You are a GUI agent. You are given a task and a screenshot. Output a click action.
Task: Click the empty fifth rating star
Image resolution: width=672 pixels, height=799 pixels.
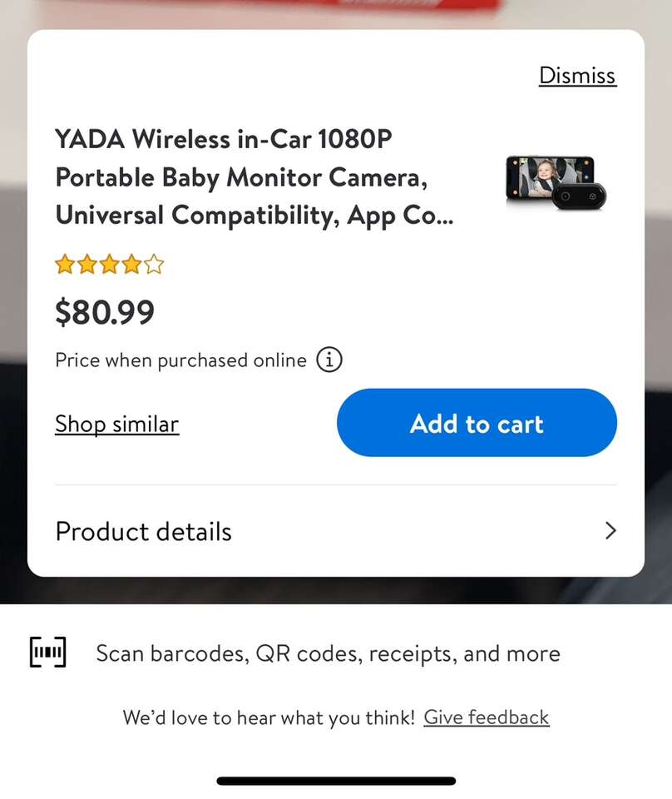click(154, 266)
